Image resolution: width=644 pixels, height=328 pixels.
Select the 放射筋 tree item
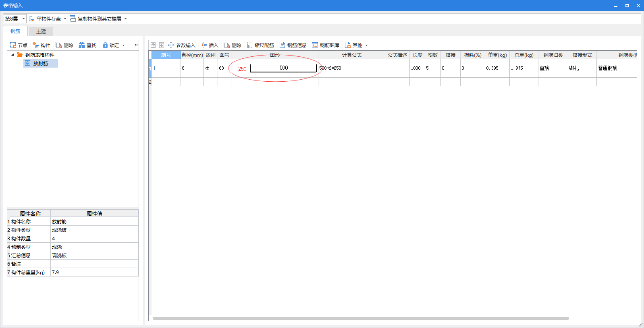(41, 64)
